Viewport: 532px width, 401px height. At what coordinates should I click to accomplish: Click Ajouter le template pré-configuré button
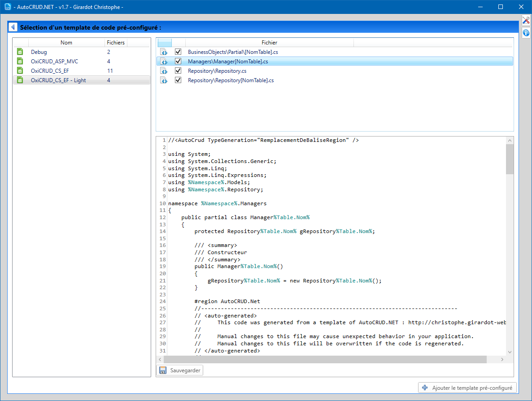pos(467,388)
